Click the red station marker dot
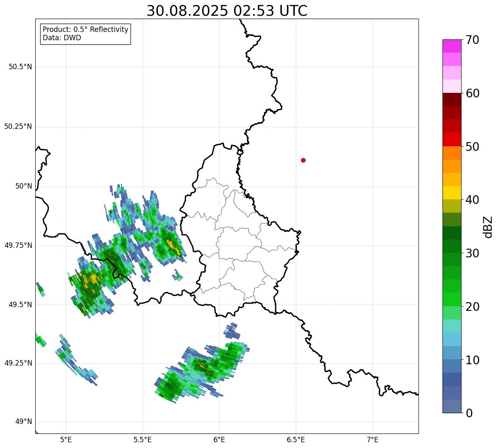498x448 pixels. (x=303, y=160)
